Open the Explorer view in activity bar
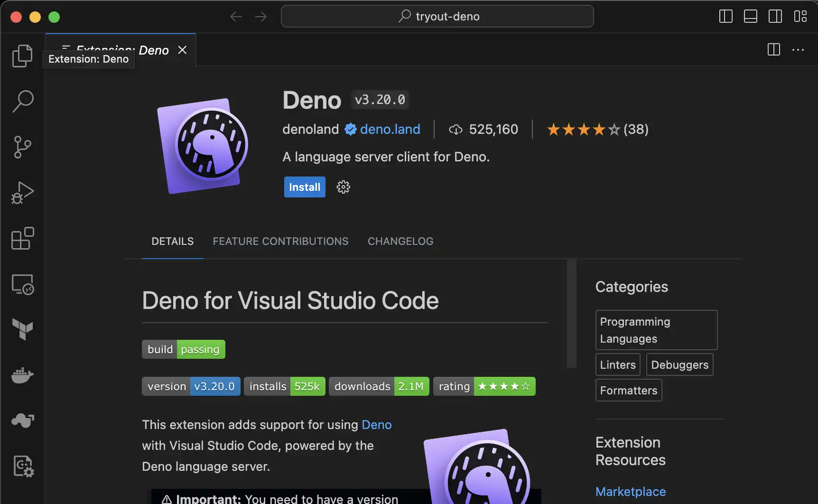 click(22, 56)
